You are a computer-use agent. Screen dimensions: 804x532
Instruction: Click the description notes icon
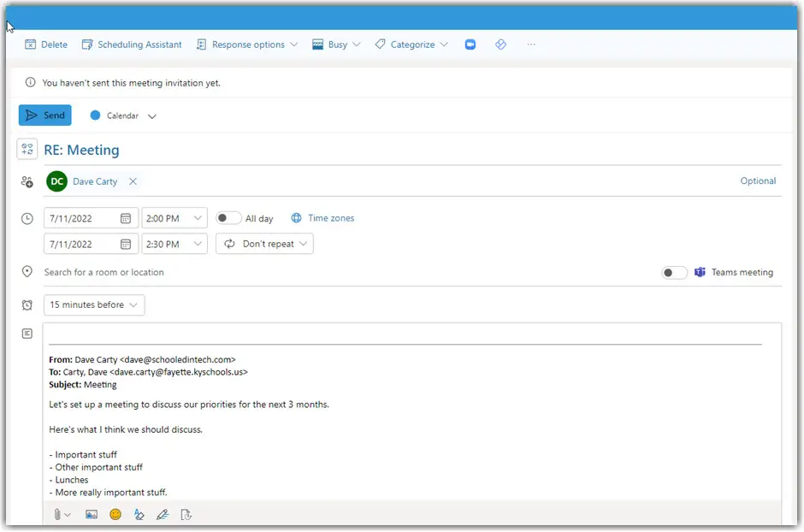pos(27,334)
